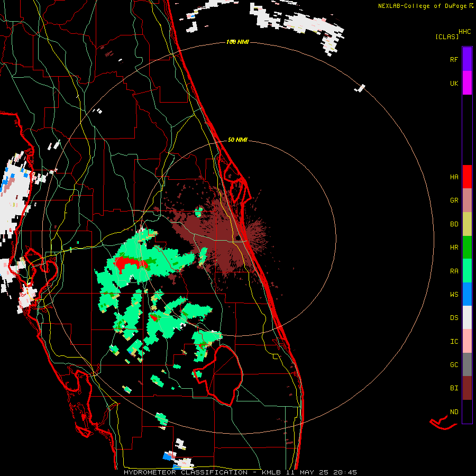Click the IC light pink legend swatch
Image resolution: width=476 pixels, height=476 pixels.
click(467, 341)
